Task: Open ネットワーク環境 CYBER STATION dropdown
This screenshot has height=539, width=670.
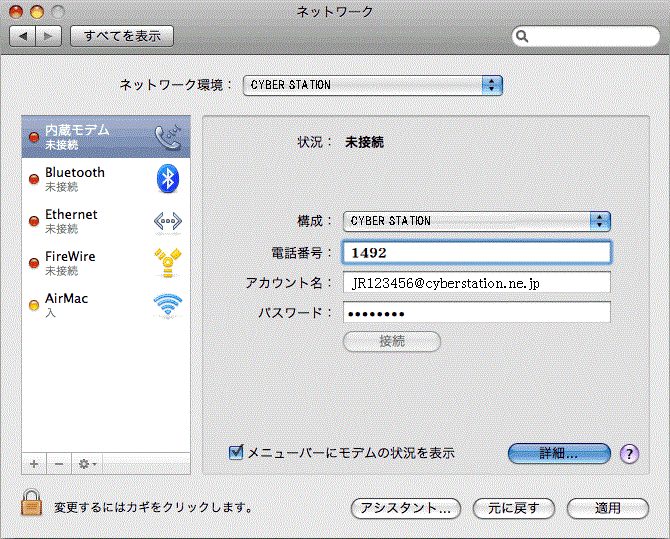Action: 373,85
